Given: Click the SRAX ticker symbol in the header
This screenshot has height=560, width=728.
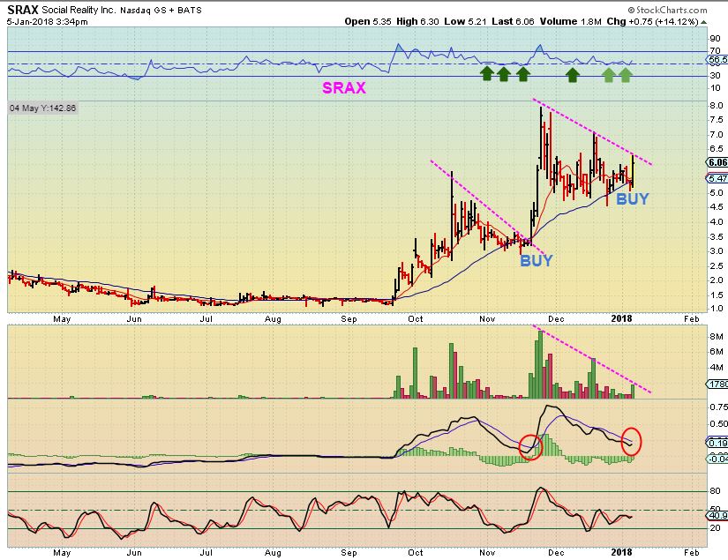Looking at the screenshot, I should point(23,10).
